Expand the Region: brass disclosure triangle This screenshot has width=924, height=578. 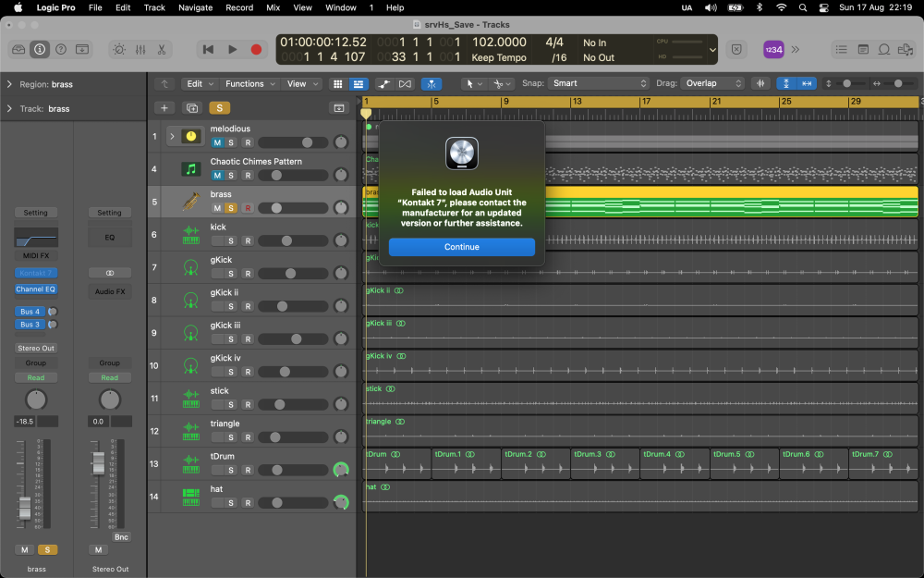9,84
